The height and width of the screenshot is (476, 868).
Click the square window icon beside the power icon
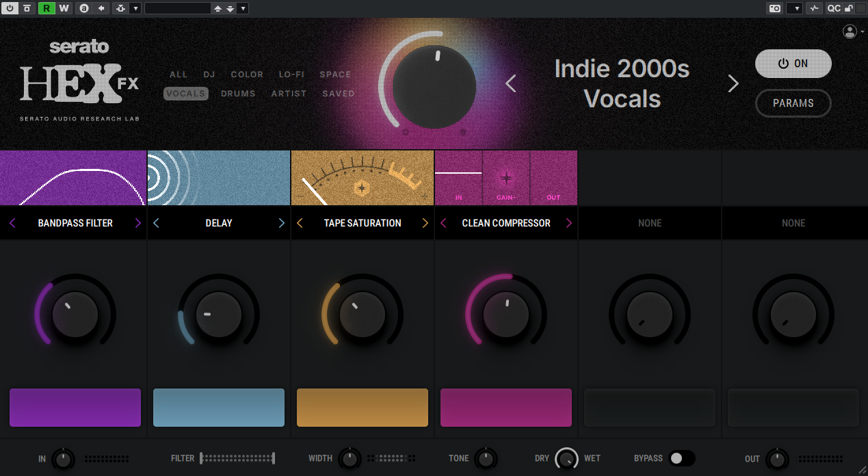(27, 8)
